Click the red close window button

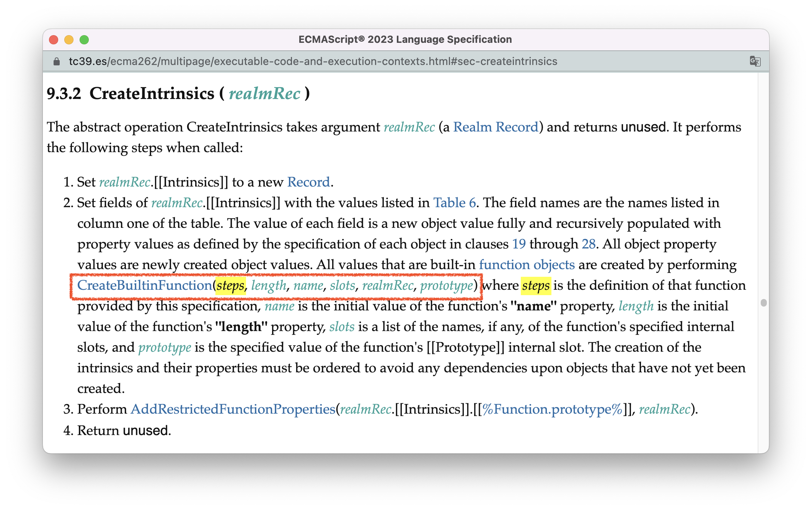54,40
